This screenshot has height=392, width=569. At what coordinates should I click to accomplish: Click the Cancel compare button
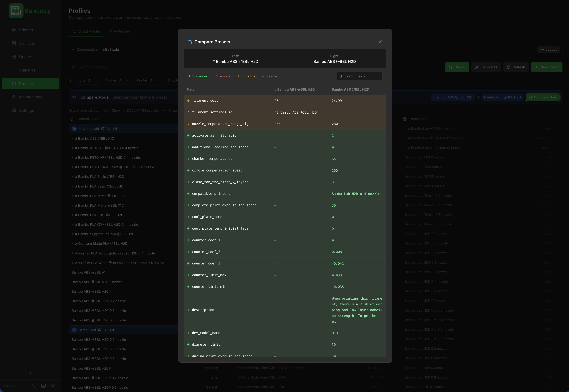(457, 67)
